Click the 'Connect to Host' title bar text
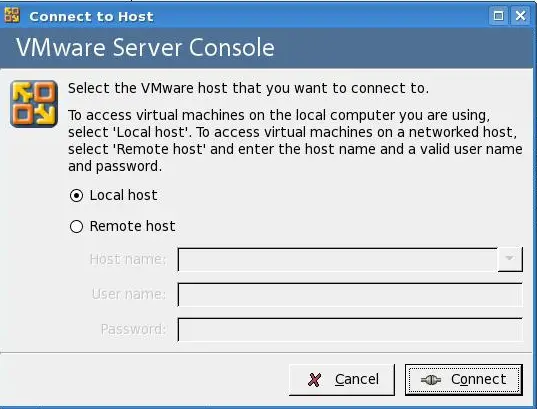Image resolution: width=537 pixels, height=409 pixels. click(91, 16)
